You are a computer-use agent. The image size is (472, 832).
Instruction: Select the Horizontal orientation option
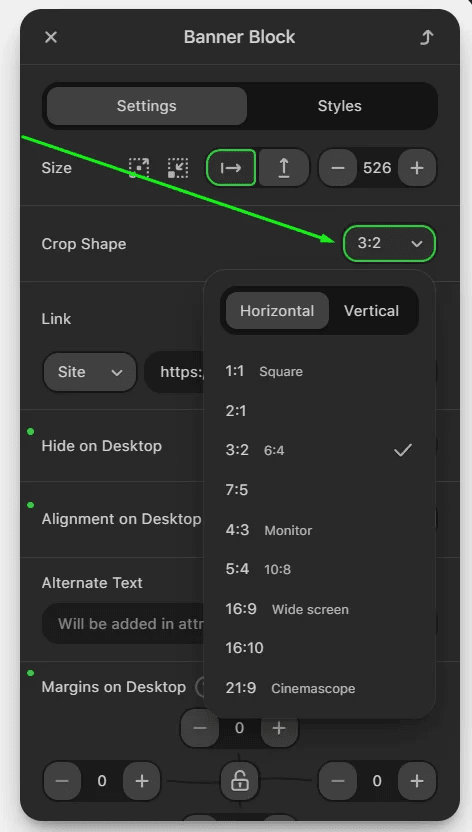click(x=277, y=310)
